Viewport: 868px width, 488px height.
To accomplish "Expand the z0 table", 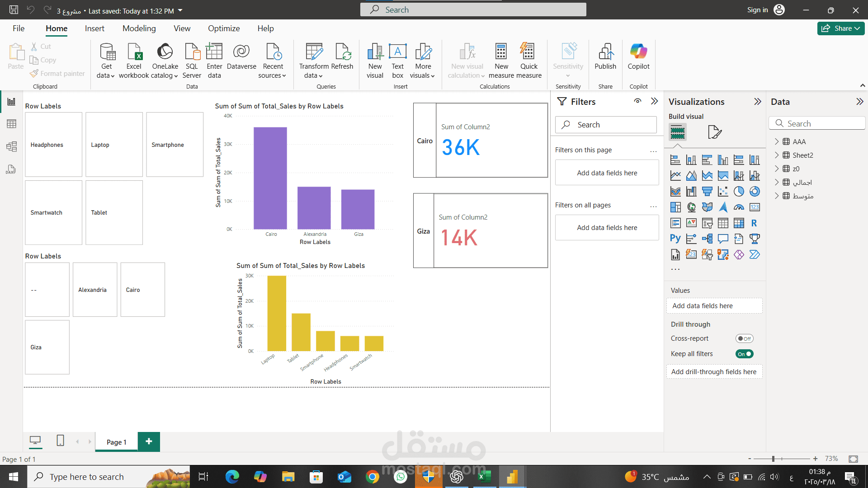I will [777, 169].
